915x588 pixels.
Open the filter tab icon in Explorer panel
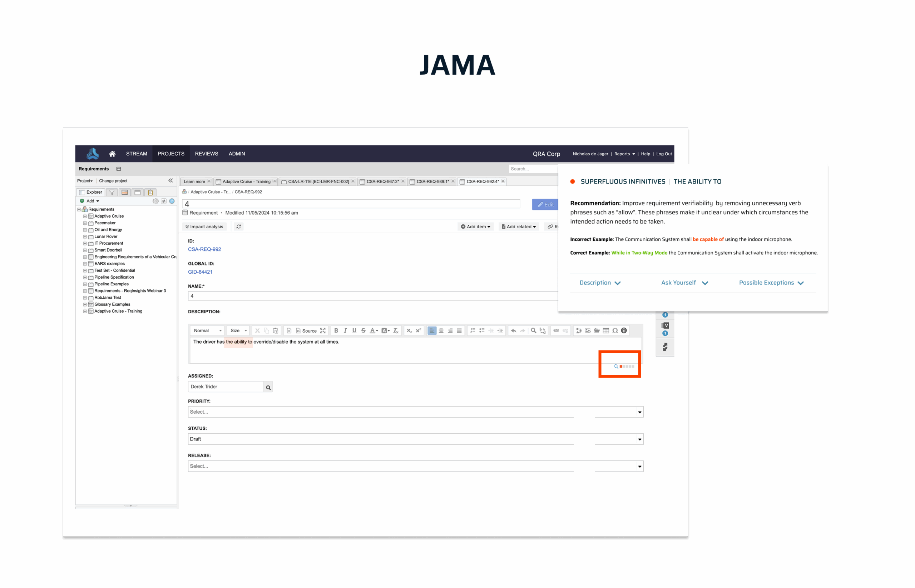tap(112, 193)
